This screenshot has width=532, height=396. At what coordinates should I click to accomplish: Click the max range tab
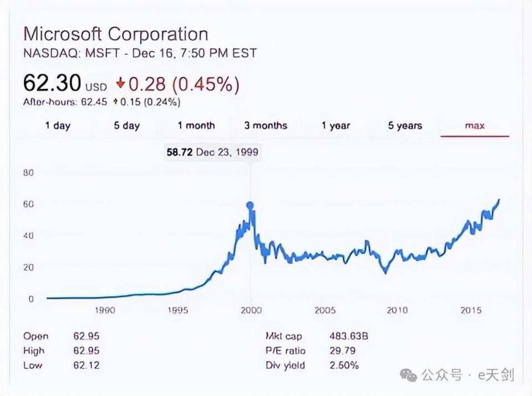pyautogui.click(x=475, y=126)
